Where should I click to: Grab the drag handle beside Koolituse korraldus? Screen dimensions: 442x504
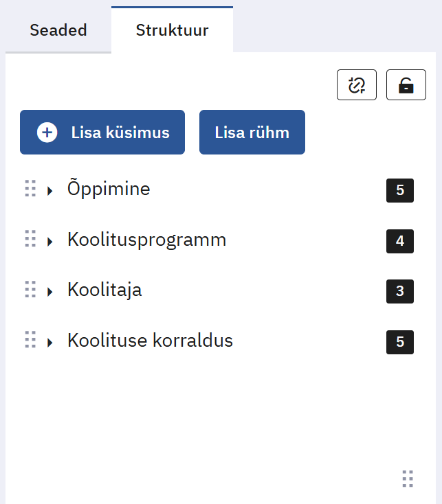[30, 340]
